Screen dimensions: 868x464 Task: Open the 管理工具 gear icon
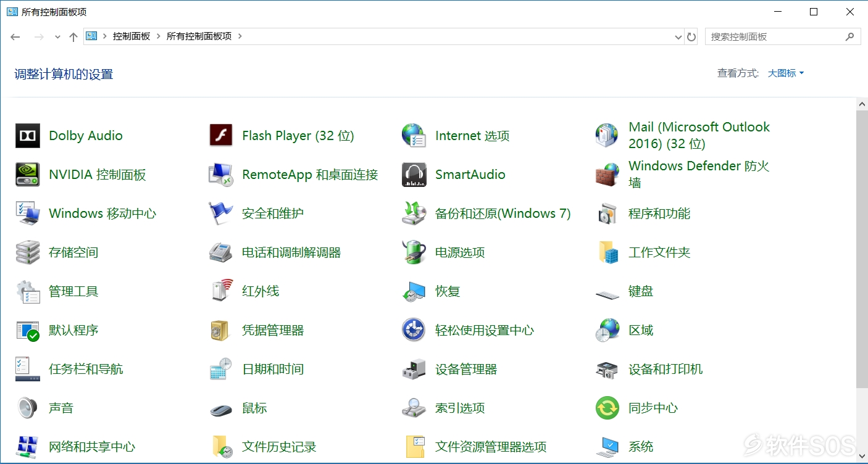point(27,291)
